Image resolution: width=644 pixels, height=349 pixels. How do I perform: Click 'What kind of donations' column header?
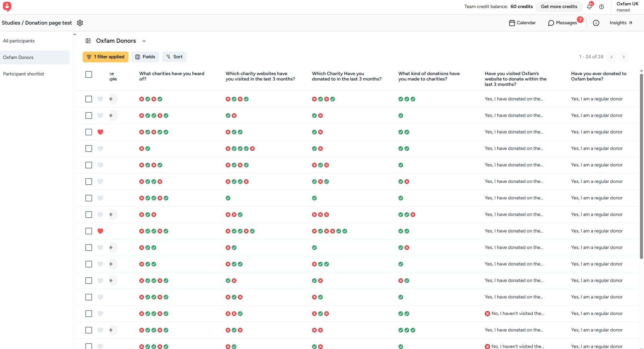[429, 76]
